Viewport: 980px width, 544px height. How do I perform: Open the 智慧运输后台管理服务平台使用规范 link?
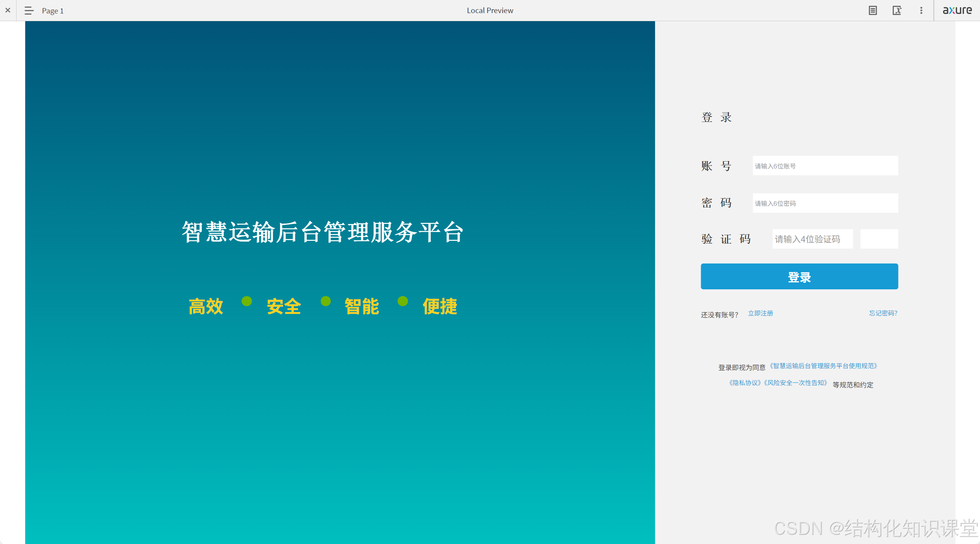823,366
